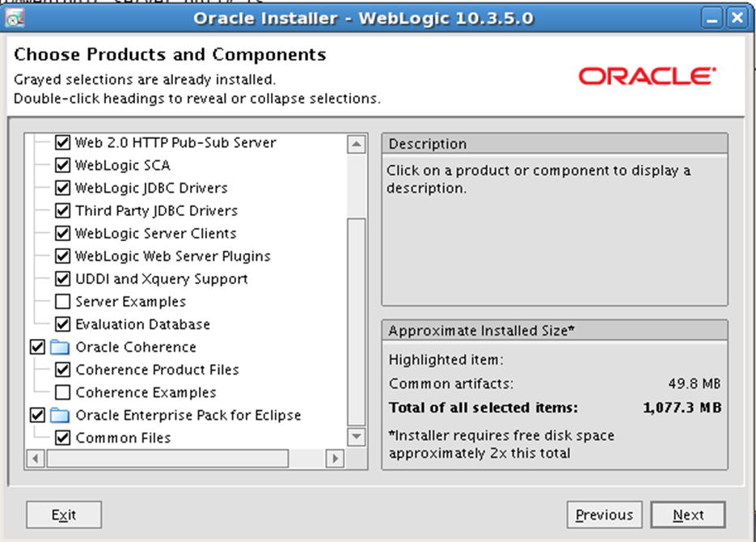Click the Oracle Enterprise Pack for Eclipse folder icon
The image size is (756, 542).
click(60, 415)
